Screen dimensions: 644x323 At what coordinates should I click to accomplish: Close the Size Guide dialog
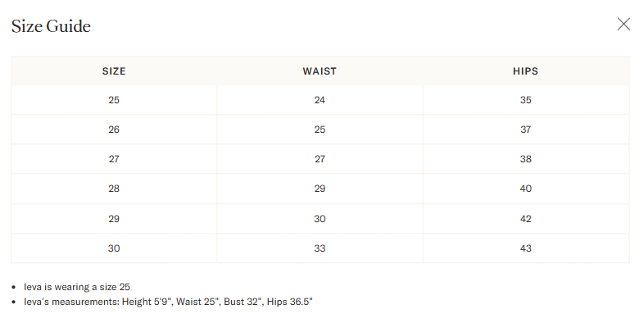coord(624,25)
